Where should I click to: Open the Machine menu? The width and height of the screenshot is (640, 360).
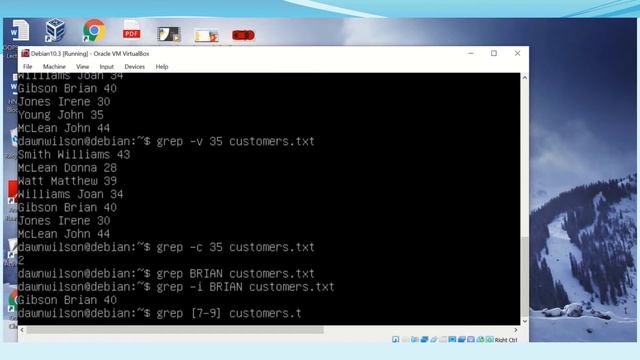(x=54, y=67)
